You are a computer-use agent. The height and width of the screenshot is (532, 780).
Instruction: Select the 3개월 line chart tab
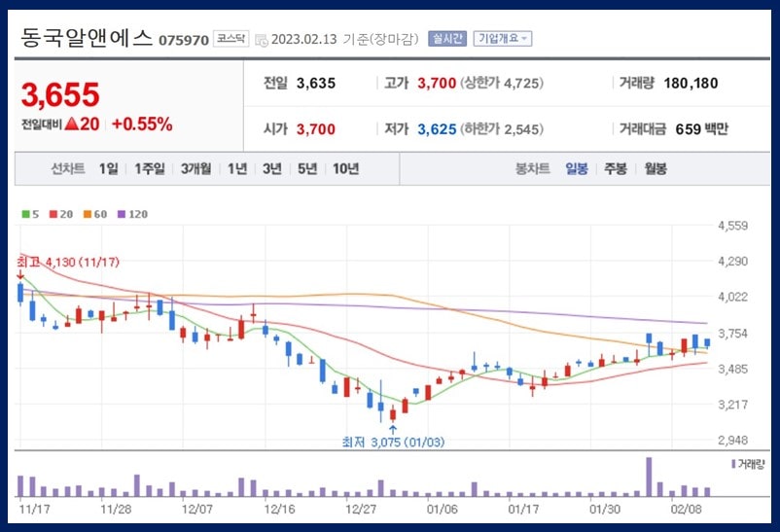point(196,168)
